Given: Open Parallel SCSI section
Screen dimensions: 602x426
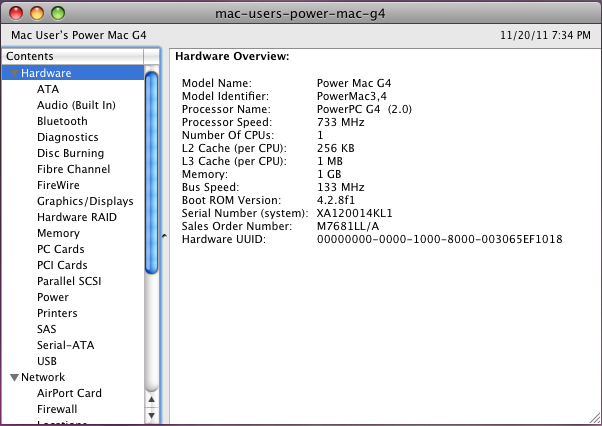Looking at the screenshot, I should click(x=69, y=281).
